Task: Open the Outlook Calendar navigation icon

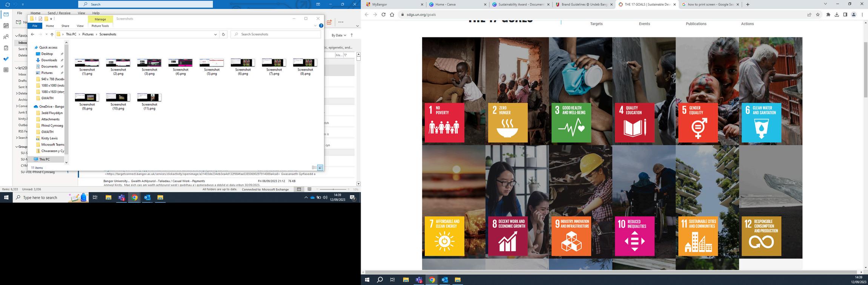Action: coord(6,26)
